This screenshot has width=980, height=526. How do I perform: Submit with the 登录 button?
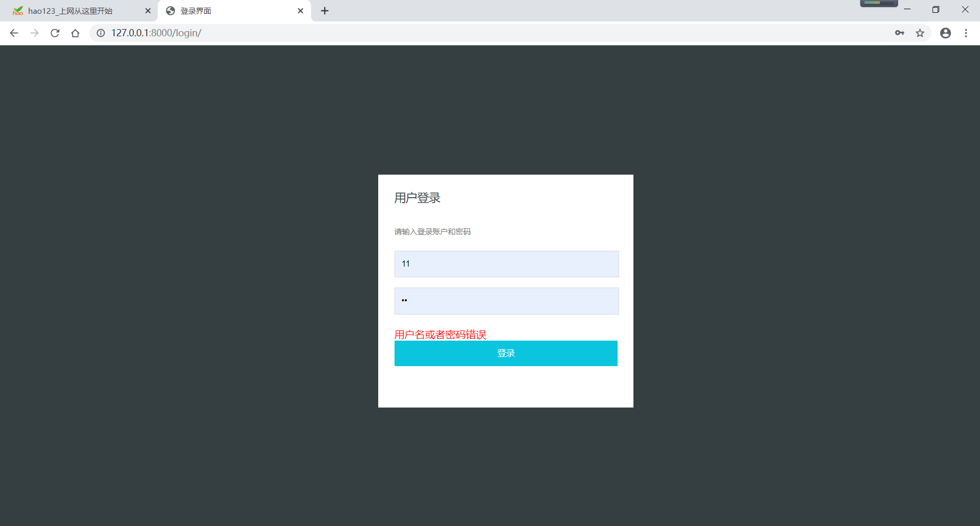506,353
